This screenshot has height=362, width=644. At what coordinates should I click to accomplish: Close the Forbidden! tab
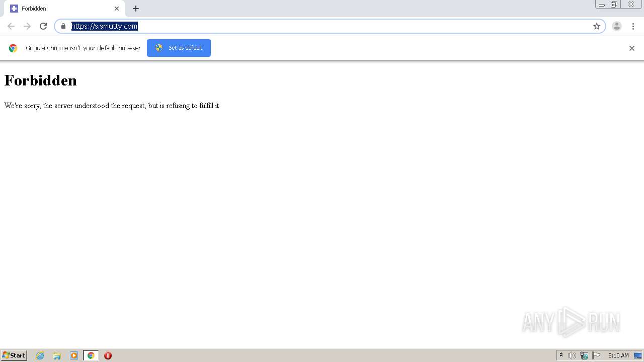117,9
